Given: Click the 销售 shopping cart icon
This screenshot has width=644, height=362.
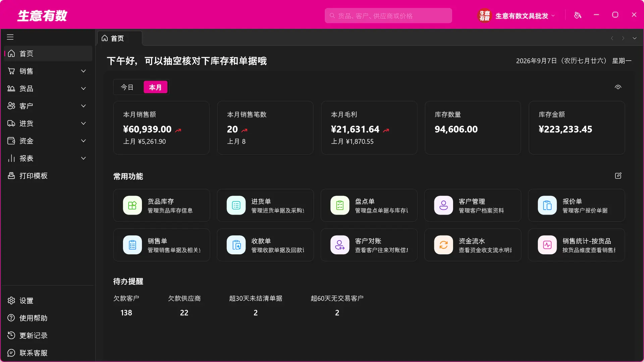Looking at the screenshot, I should click(11, 71).
